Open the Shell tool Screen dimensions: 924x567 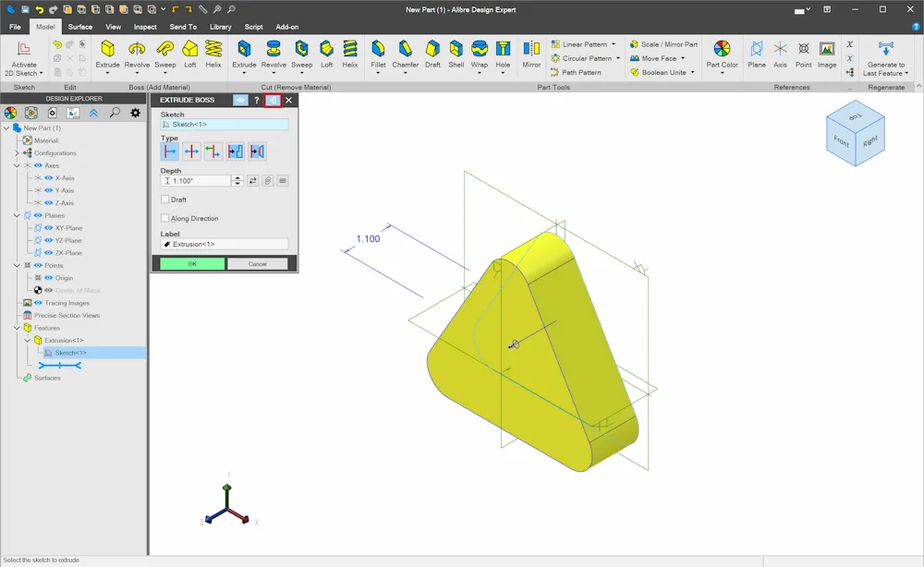coord(456,54)
